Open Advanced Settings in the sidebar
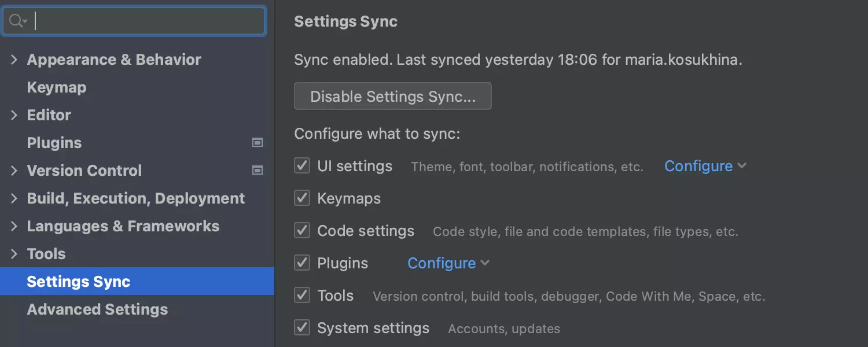868x347 pixels. pos(97,309)
